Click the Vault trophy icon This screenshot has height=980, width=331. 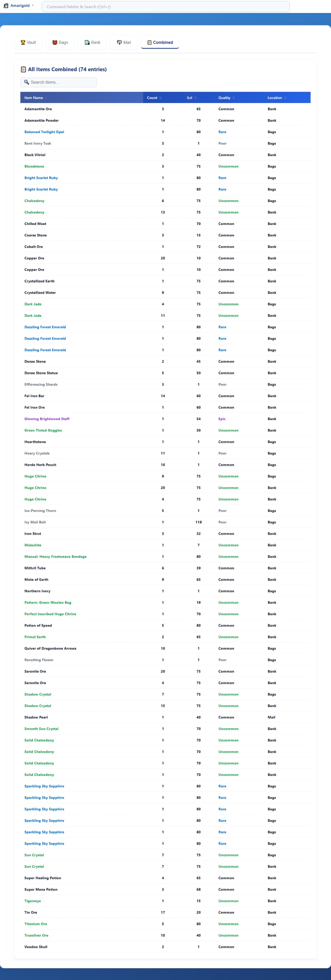click(23, 43)
